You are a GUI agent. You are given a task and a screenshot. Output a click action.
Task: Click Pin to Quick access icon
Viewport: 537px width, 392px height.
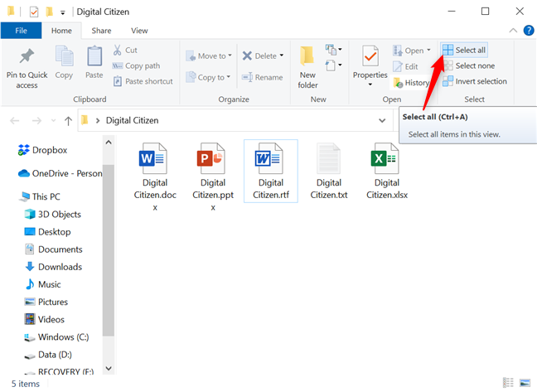[x=27, y=56]
